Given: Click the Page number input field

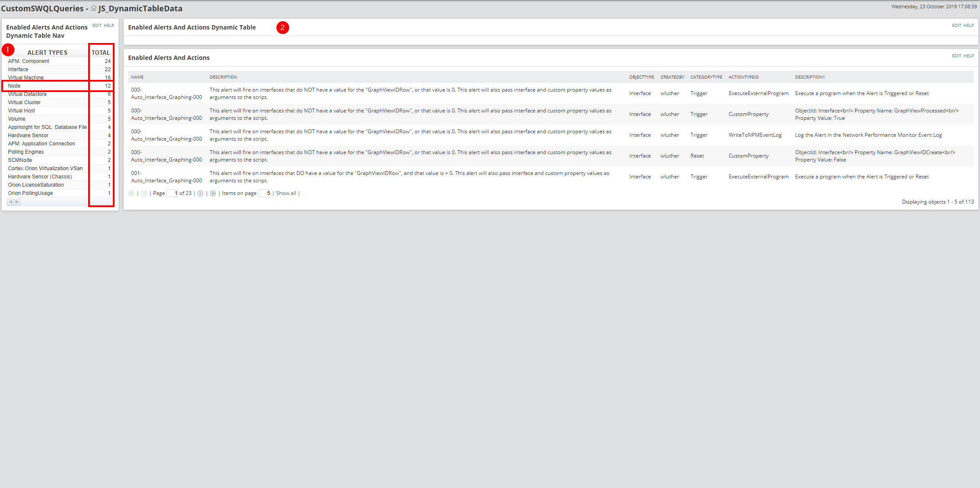Looking at the screenshot, I should tap(172, 193).
